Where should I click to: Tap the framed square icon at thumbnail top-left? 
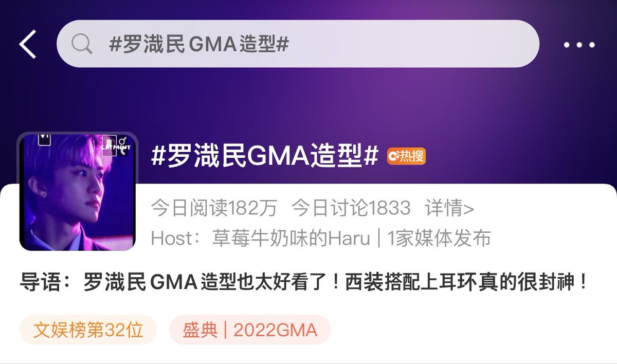(x=44, y=139)
